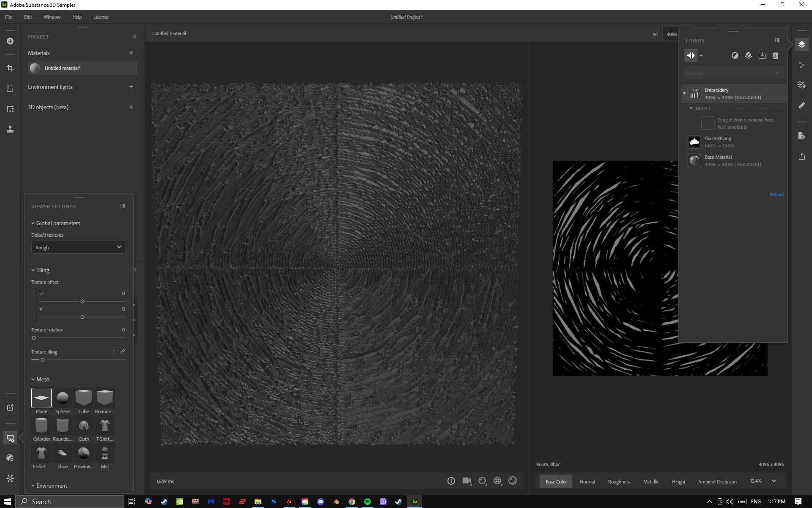Viewport: 812px width, 508px height.
Task: Collapse the Embroidery layer expander
Action: click(684, 94)
